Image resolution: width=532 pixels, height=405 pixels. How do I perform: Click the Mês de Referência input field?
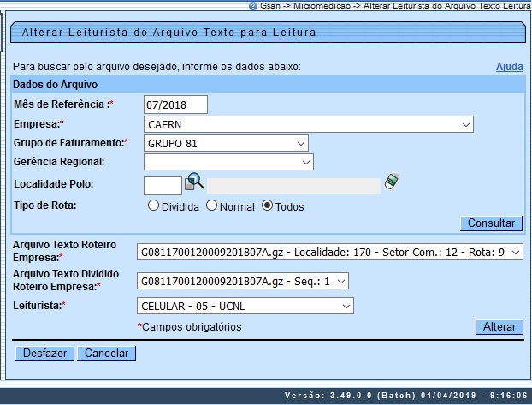point(176,104)
